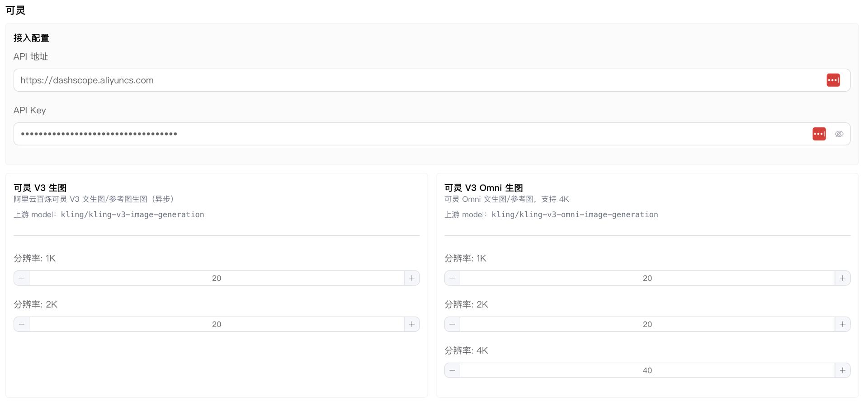Click the API 地址 label

[x=31, y=56]
